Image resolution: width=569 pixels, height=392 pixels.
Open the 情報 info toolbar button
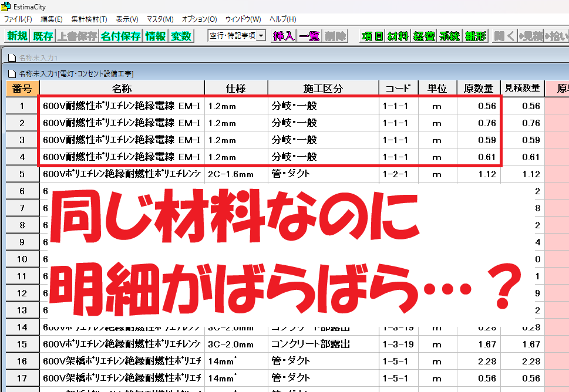(x=156, y=36)
